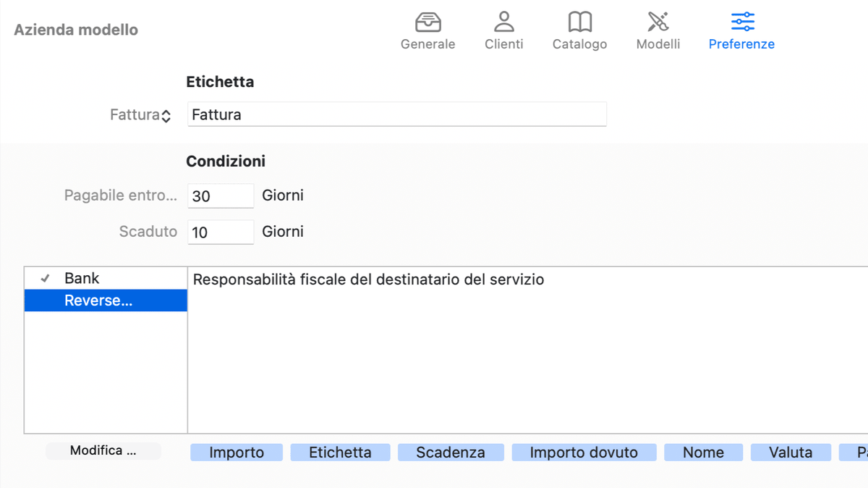The height and width of the screenshot is (488, 868).
Task: Select the Bank item in list
Action: [x=82, y=279]
